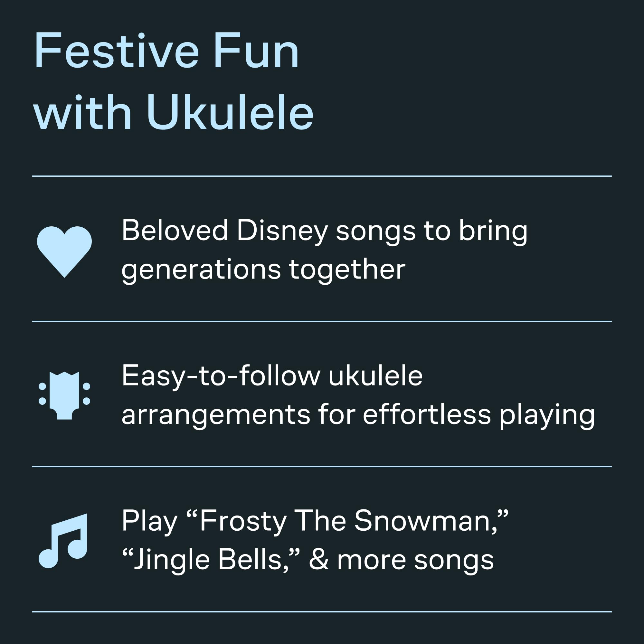The width and height of the screenshot is (644, 644).
Task: Select the "with Ukulele" heading line
Action: [x=173, y=113]
